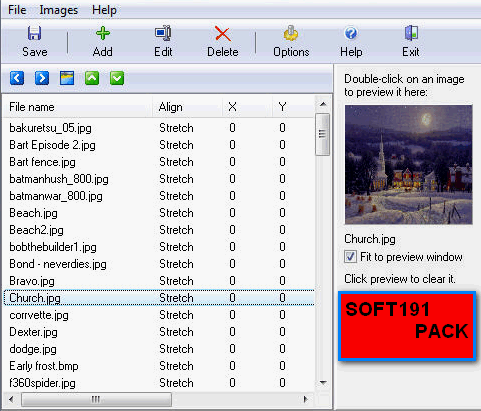
Task: Add a new image with the green plus
Action: tap(103, 33)
